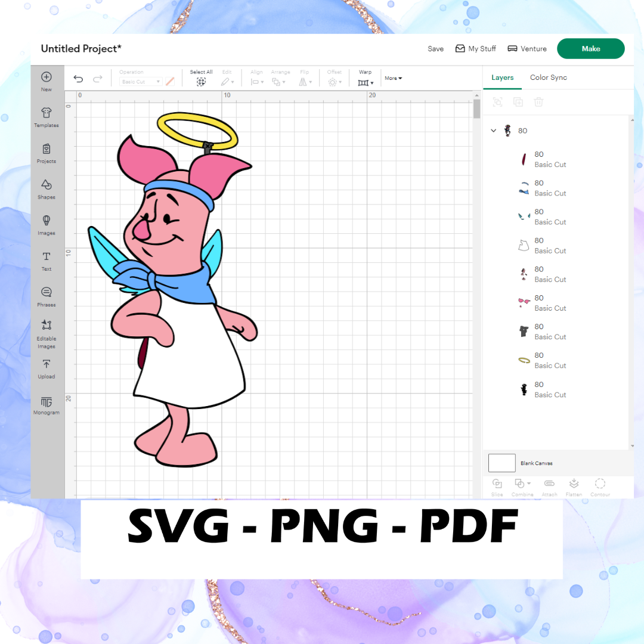
Task: Click the Duplicate icon in Layers panel
Action: click(x=518, y=102)
